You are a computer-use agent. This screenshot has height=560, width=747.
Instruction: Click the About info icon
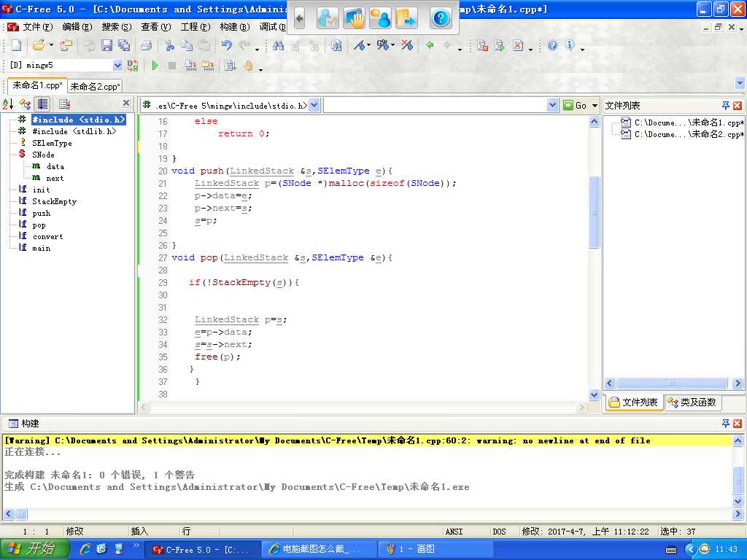[569, 44]
